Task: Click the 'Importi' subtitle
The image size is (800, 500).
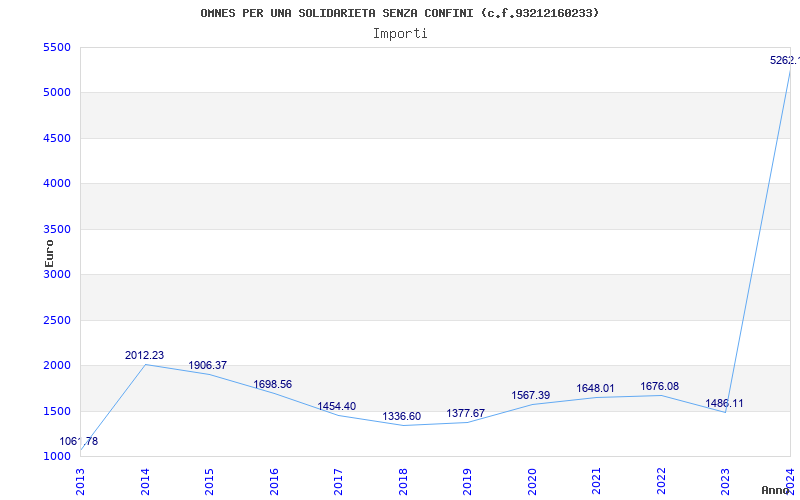Action: pyautogui.click(x=400, y=34)
